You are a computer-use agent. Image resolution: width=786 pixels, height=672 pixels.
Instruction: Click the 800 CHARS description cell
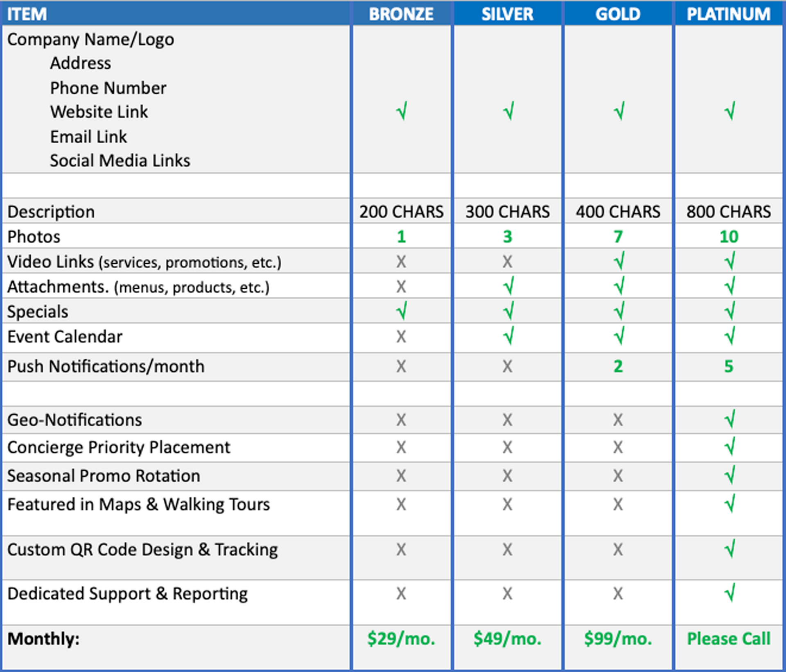coord(729,212)
